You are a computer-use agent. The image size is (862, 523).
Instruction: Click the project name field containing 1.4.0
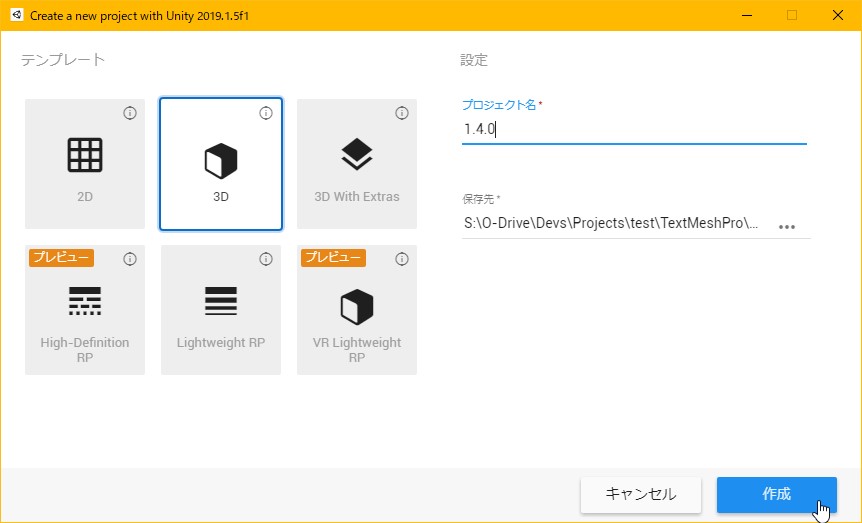coord(634,130)
